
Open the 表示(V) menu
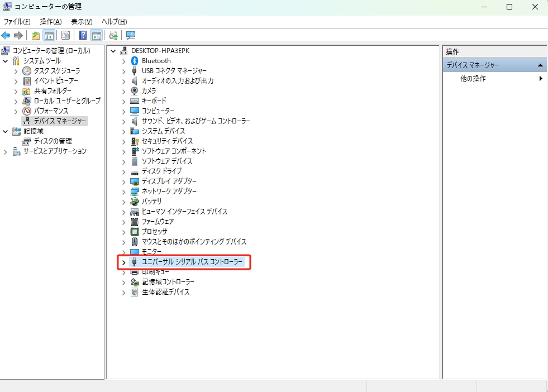coord(82,22)
